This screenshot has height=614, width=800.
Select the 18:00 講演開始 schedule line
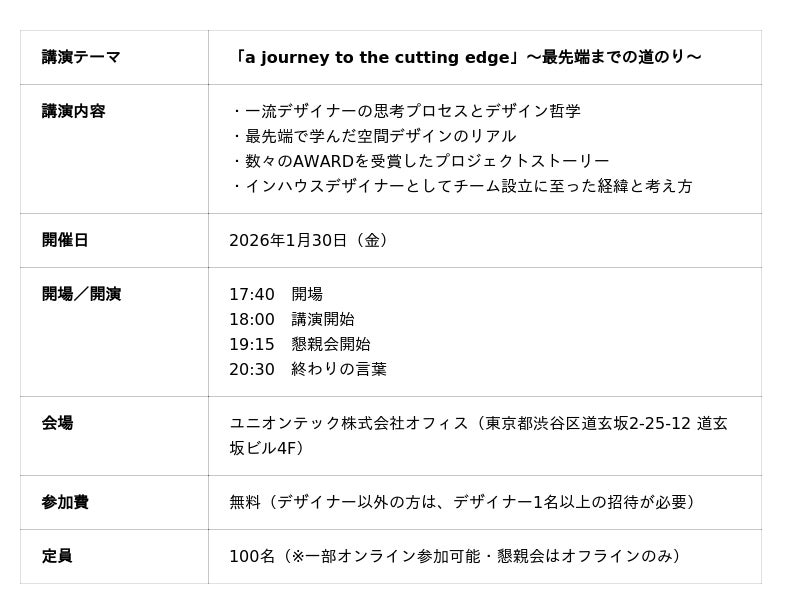[292, 319]
